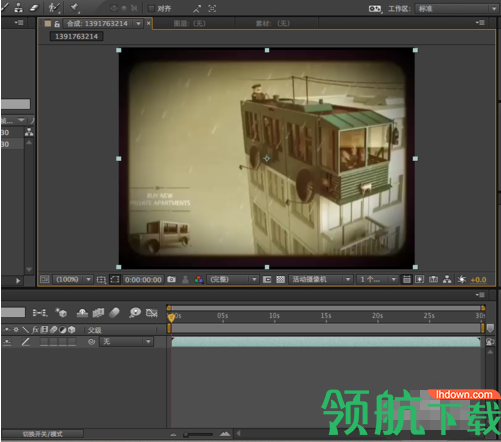
Task: Click the 0:00:00:00 current time field
Action: [x=143, y=280]
